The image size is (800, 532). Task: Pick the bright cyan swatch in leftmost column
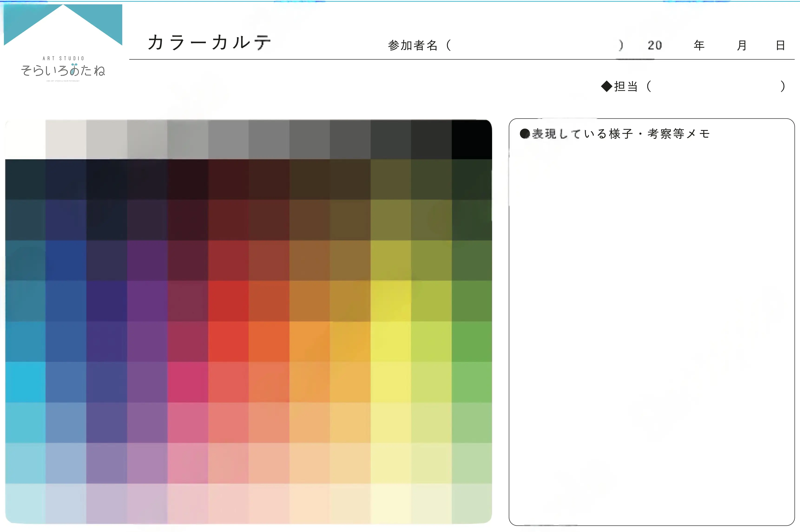pos(25,382)
